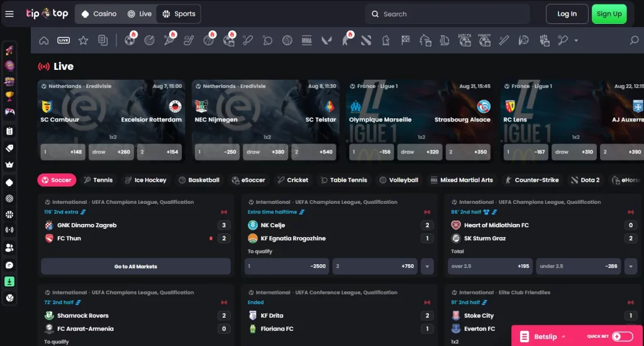
Task: Open the spade casino icon in left sidebar
Action: click(9, 182)
